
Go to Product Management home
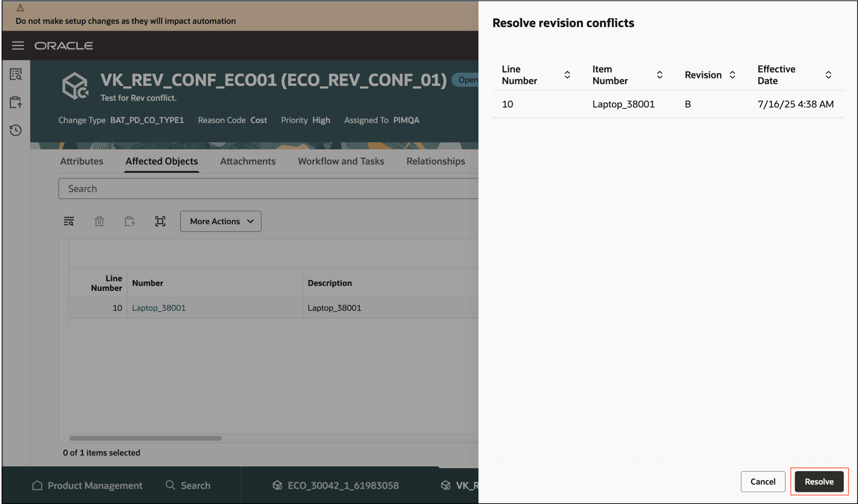click(87, 485)
